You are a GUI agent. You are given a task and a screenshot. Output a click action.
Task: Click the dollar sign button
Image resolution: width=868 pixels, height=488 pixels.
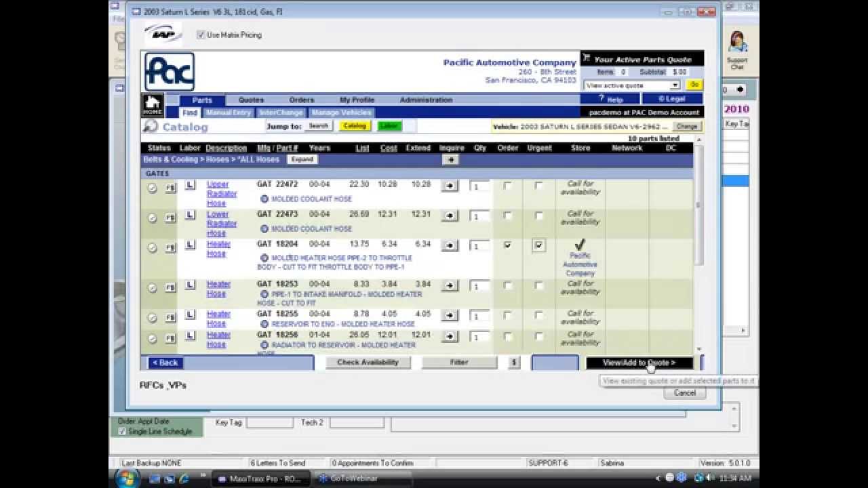514,363
